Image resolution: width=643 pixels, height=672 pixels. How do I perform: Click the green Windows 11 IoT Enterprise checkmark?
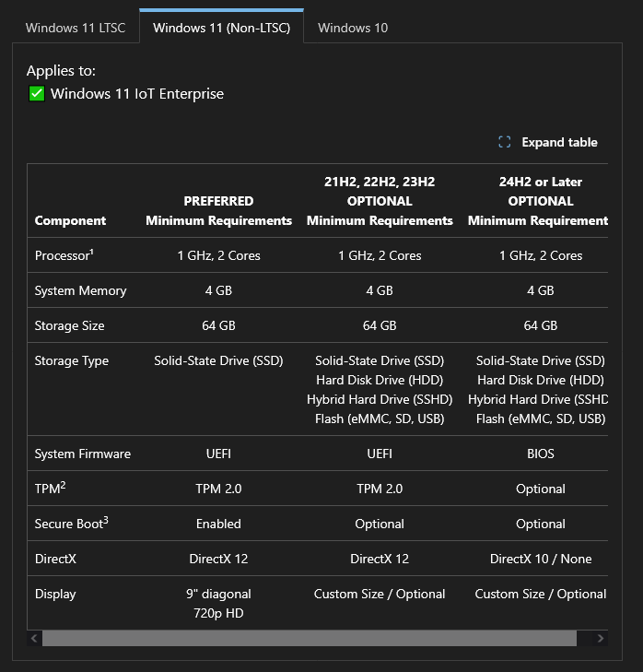pyautogui.click(x=37, y=93)
